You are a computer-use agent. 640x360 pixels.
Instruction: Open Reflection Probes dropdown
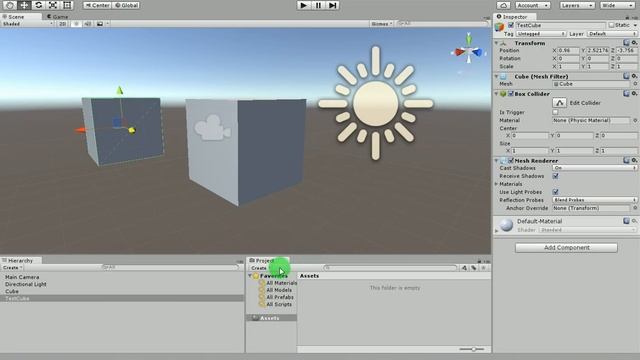595,200
